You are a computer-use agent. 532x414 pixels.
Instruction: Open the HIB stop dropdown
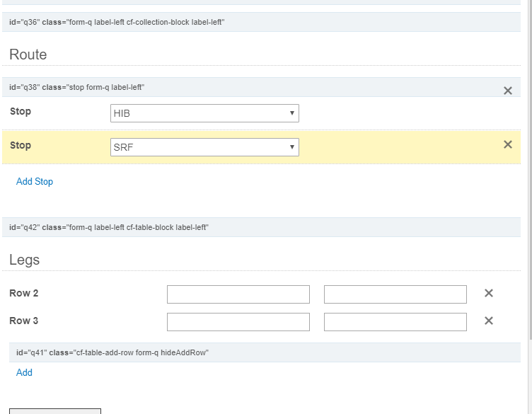coord(204,113)
